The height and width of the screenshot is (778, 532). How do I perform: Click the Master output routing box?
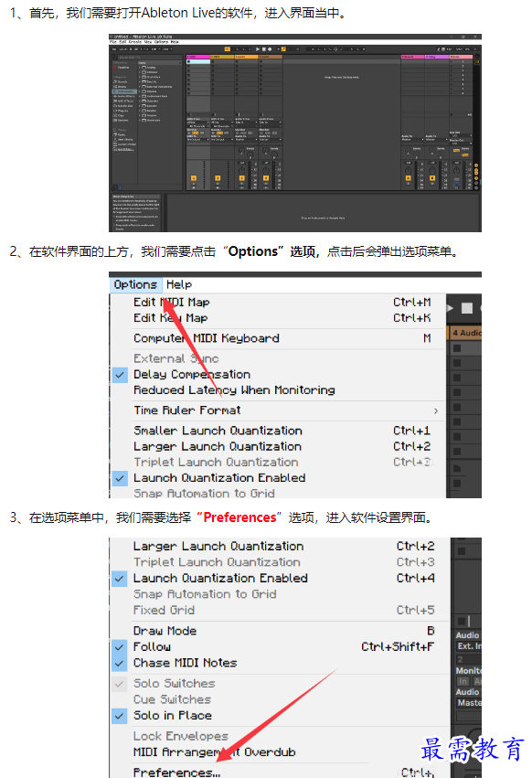pyautogui.click(x=469, y=703)
